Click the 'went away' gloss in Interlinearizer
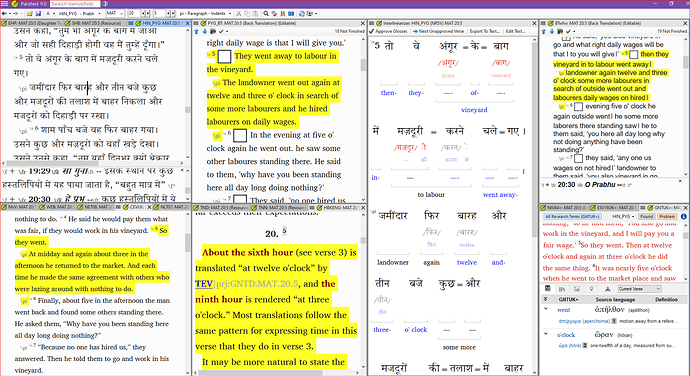This screenshot has height=376, width=690. [500, 195]
